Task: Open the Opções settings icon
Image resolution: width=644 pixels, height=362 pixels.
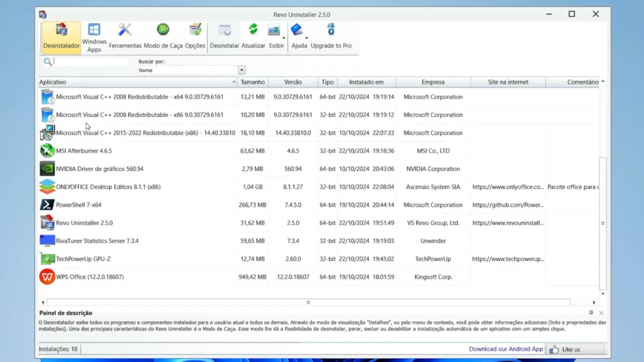Action: coord(195,37)
